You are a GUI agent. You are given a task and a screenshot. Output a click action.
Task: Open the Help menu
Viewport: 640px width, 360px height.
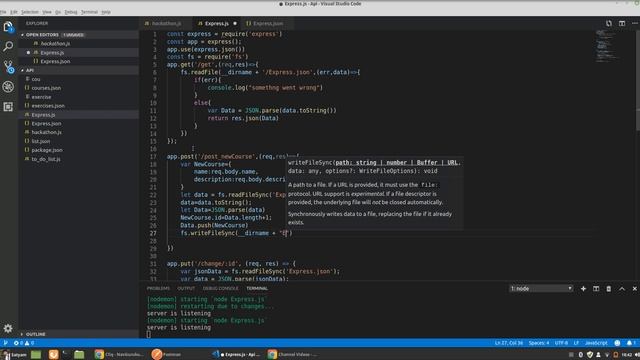point(106,12)
